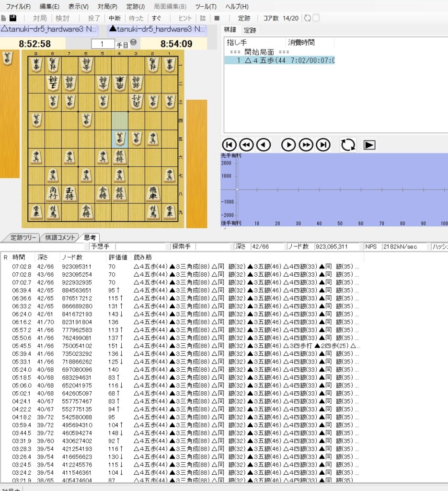Jump to the first move of kifu
The height and width of the screenshot is (491, 448).
[x=230, y=144]
